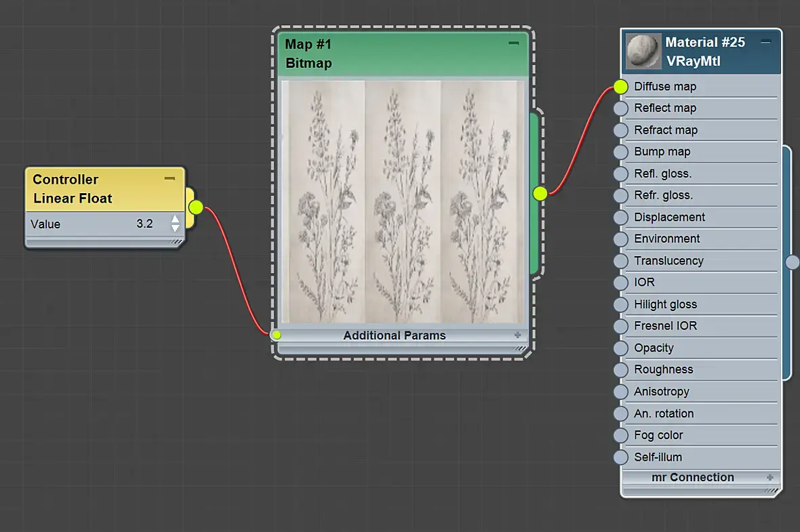Collapse the Material #25 VRayMtl node
This screenshot has height=532, width=800.
pyautogui.click(x=766, y=42)
